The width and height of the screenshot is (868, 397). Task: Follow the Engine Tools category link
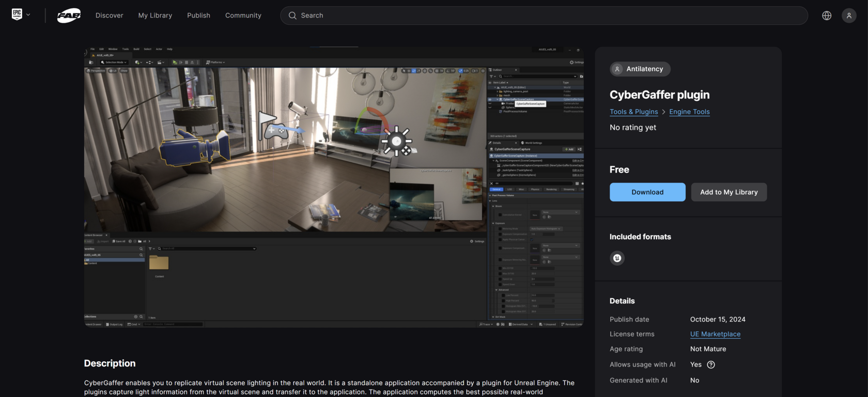click(689, 112)
